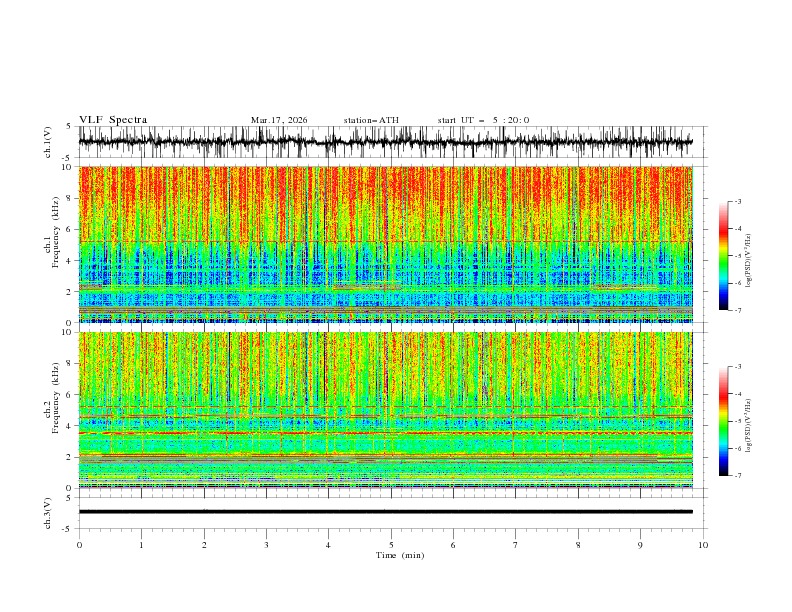Click the time axis tick label "5"
Viewport: 792px width, 612px height.
391,545
